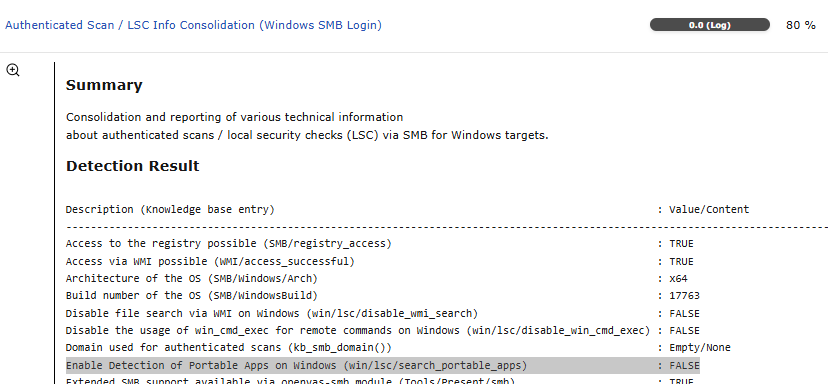This screenshot has height=384, width=828.
Task: Click the x64 architecture value
Action: [678, 278]
